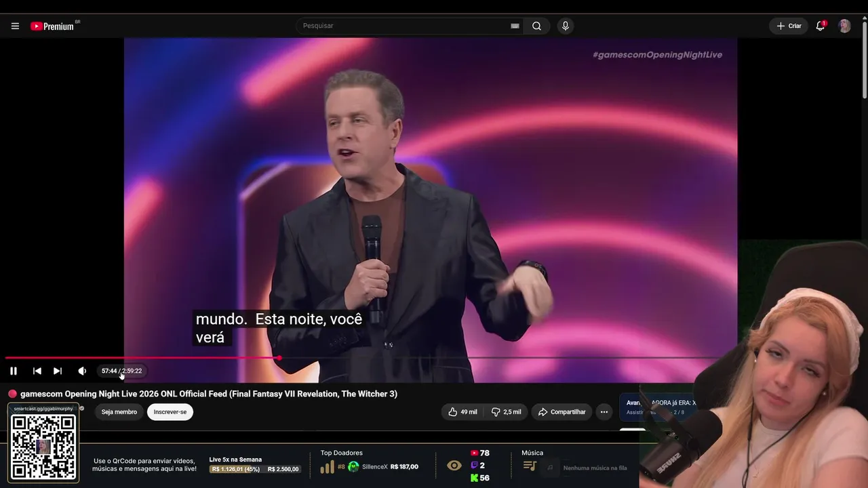The width and height of the screenshot is (868, 488).
Task: Click the Seja membro button
Action: click(119, 412)
